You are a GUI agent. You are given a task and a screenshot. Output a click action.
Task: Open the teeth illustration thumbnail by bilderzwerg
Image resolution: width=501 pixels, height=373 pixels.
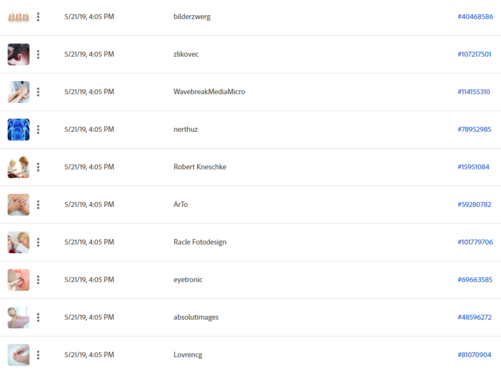click(x=19, y=16)
